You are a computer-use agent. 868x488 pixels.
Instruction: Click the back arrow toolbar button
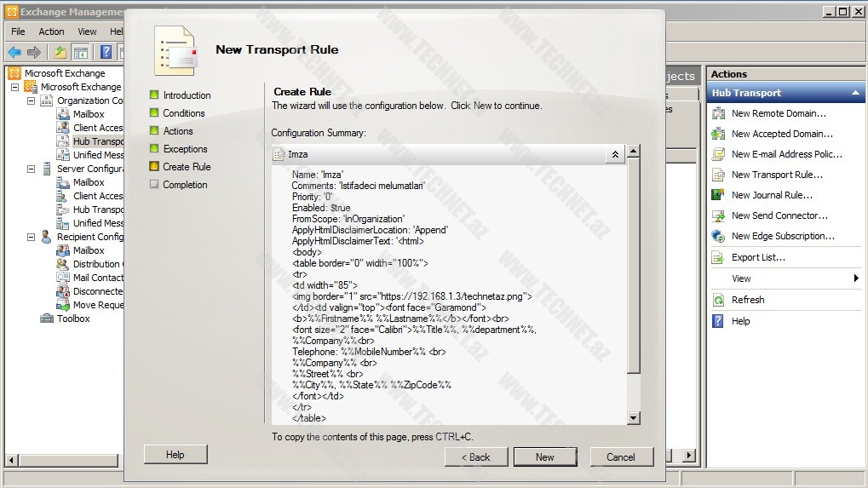[14, 52]
